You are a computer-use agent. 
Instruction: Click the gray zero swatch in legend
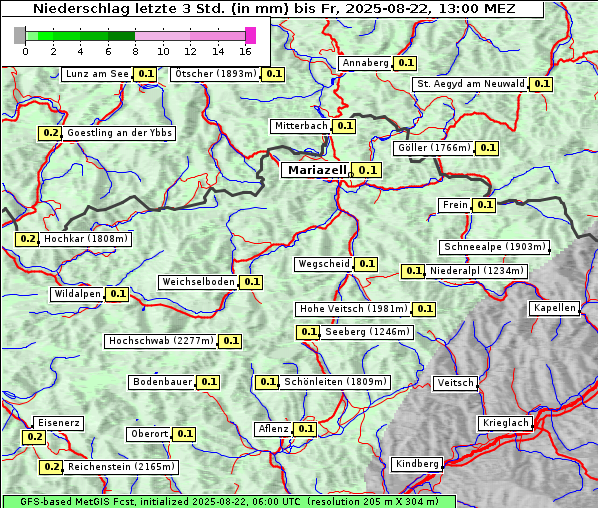tap(19, 35)
